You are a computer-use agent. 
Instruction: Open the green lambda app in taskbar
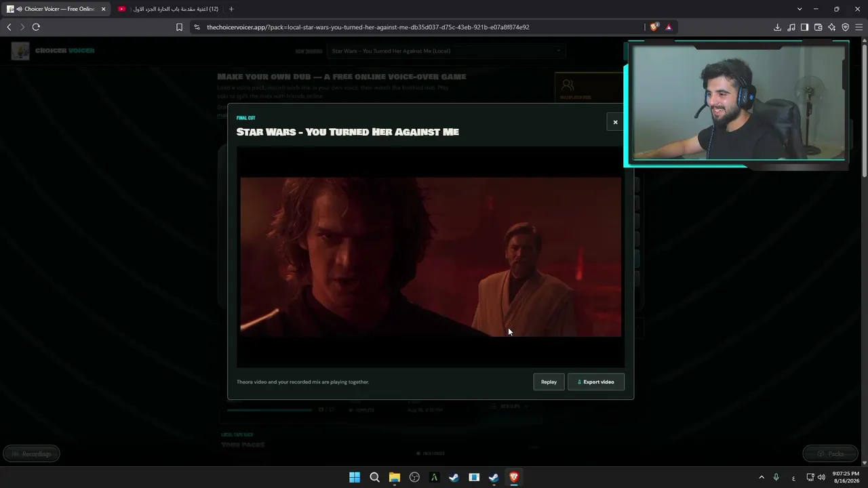pos(434,477)
